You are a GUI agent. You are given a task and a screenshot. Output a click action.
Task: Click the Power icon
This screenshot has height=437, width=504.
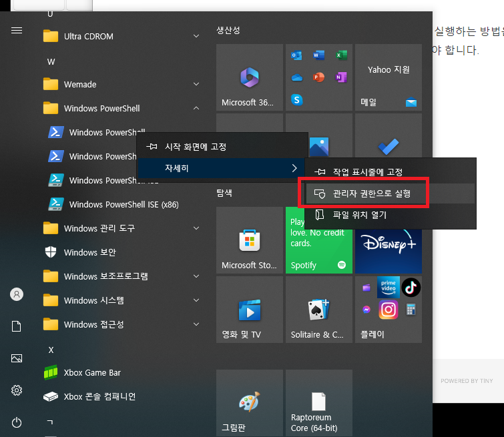(x=17, y=422)
